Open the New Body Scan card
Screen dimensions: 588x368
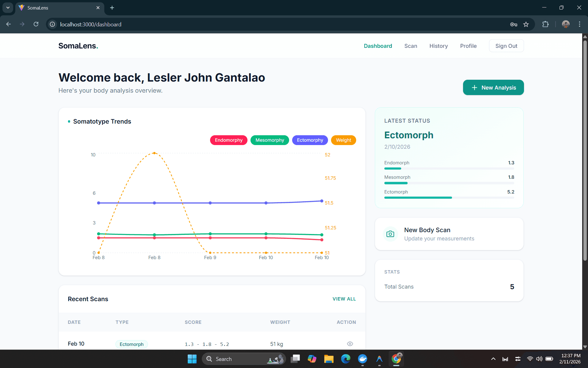(449, 234)
